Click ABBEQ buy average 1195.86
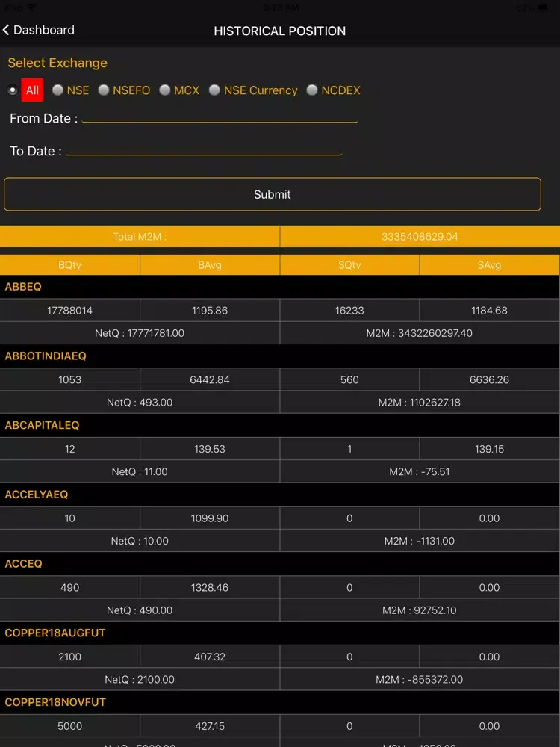 [210, 311]
